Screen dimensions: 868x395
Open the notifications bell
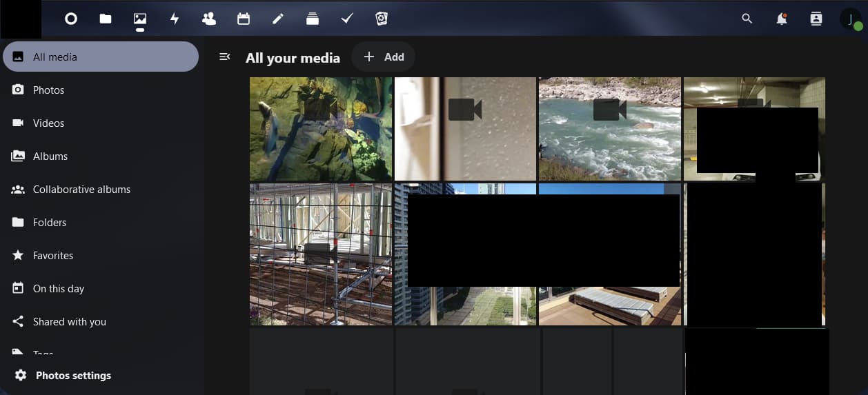[x=782, y=19]
